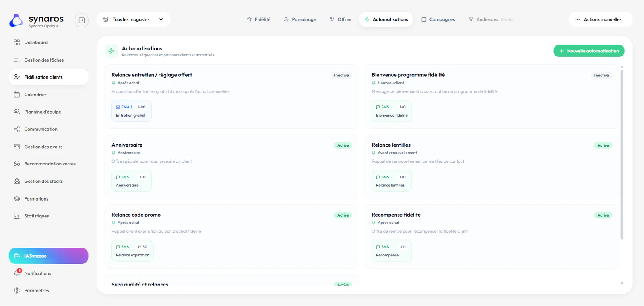644x306 pixels.
Task: Switch to the Fidélité tab
Action: (x=258, y=19)
